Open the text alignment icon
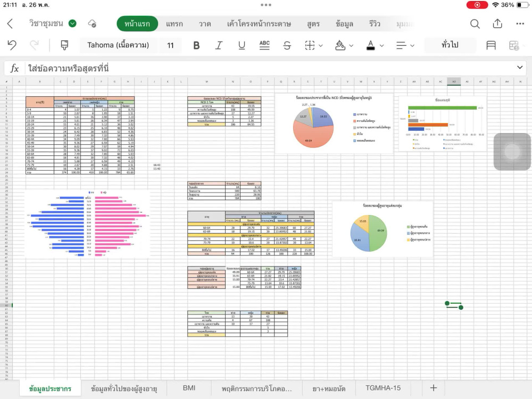Image resolution: width=532 pixels, height=399 pixels. (401, 45)
